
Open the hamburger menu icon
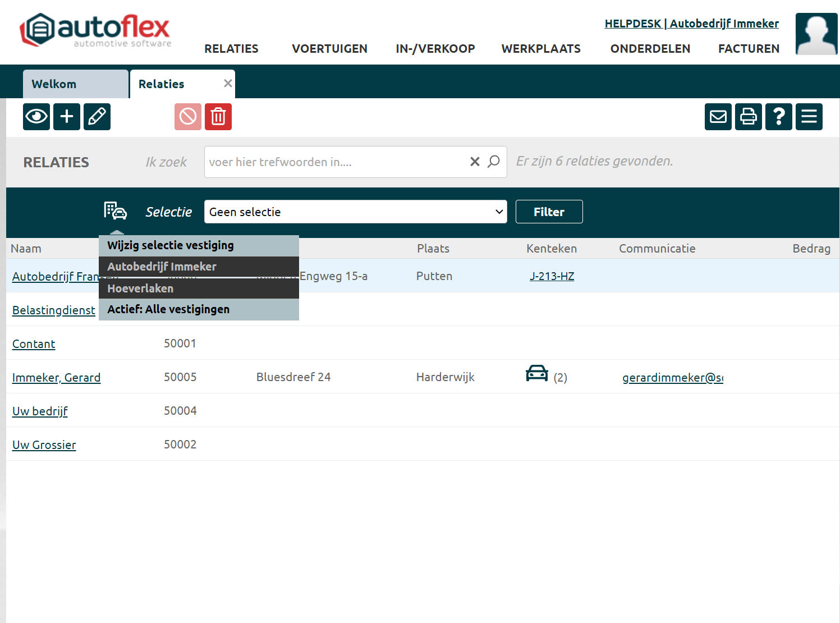(809, 117)
